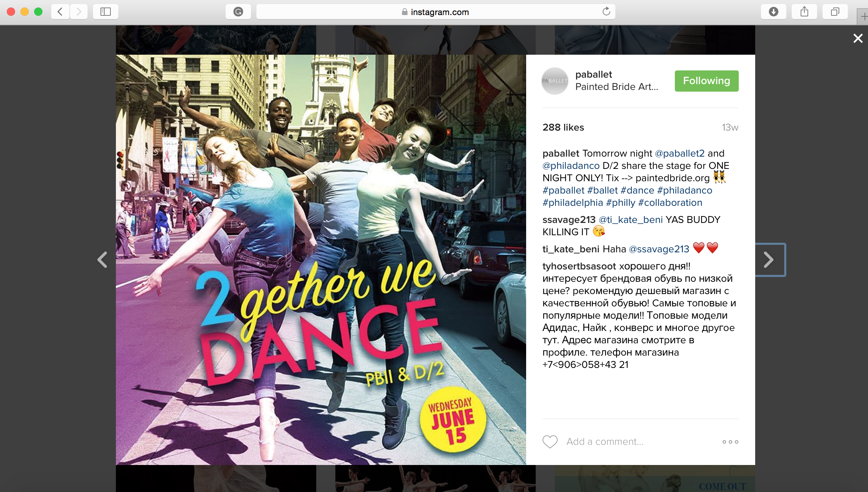Click the three-dot options icon below the post

pyautogui.click(x=730, y=441)
